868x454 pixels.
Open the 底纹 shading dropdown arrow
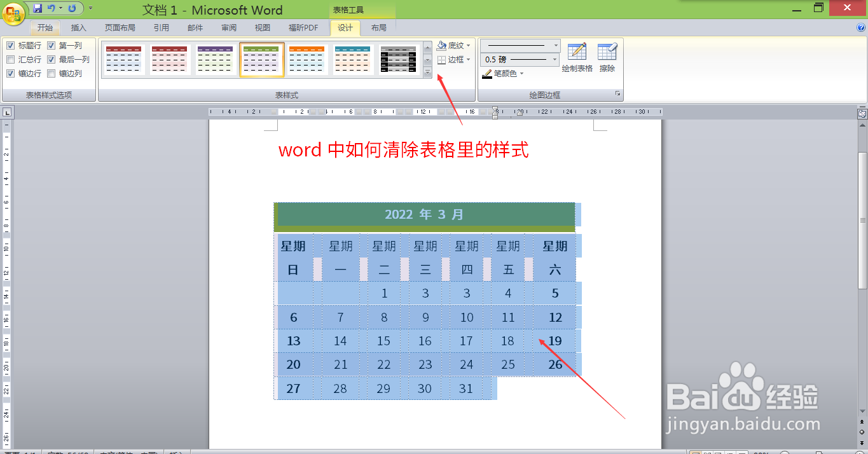point(469,46)
